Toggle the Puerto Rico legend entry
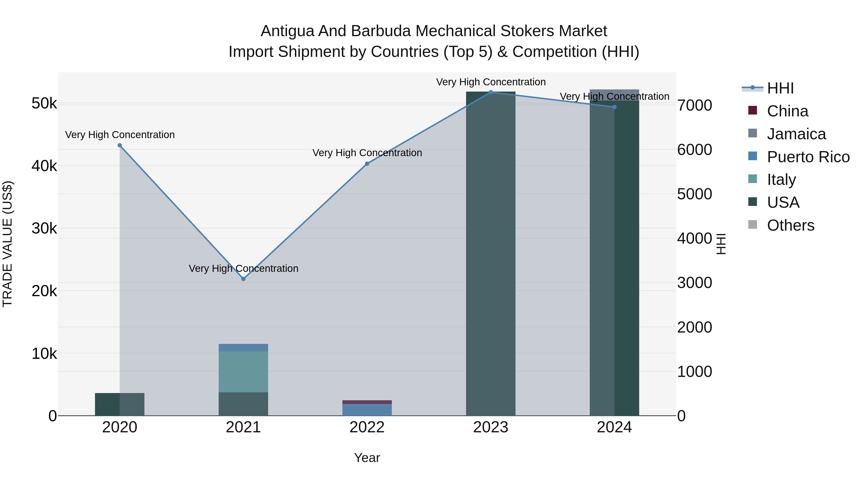 click(799, 157)
